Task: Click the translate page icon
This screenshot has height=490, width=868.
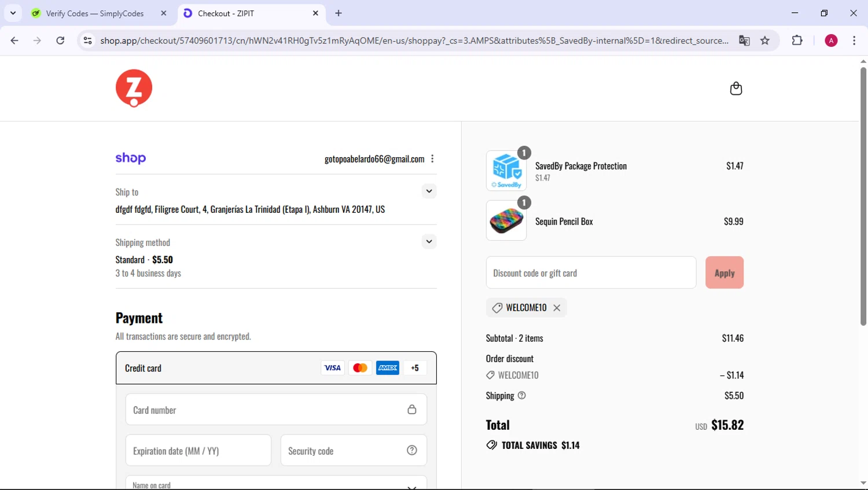Action: 744,40
